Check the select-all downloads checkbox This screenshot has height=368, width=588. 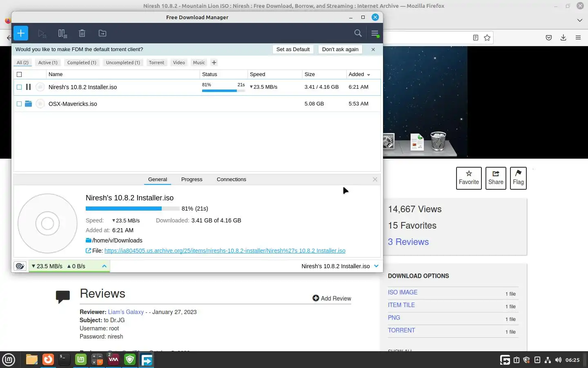click(x=19, y=74)
